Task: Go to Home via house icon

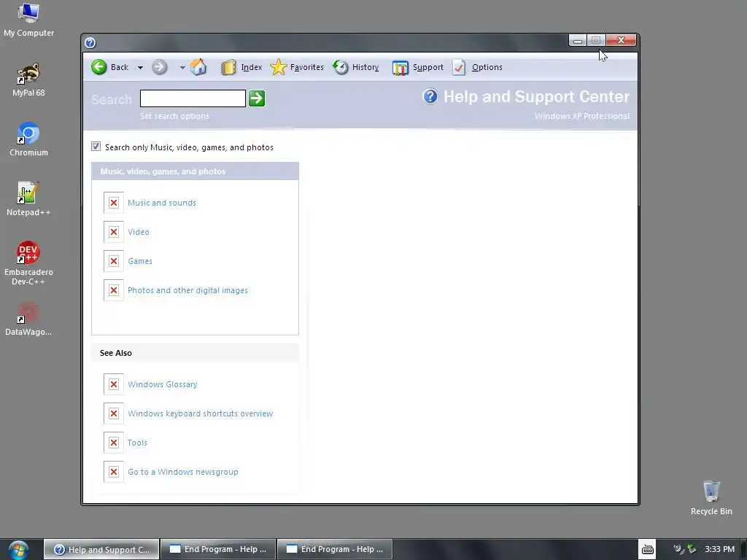Action: point(198,67)
